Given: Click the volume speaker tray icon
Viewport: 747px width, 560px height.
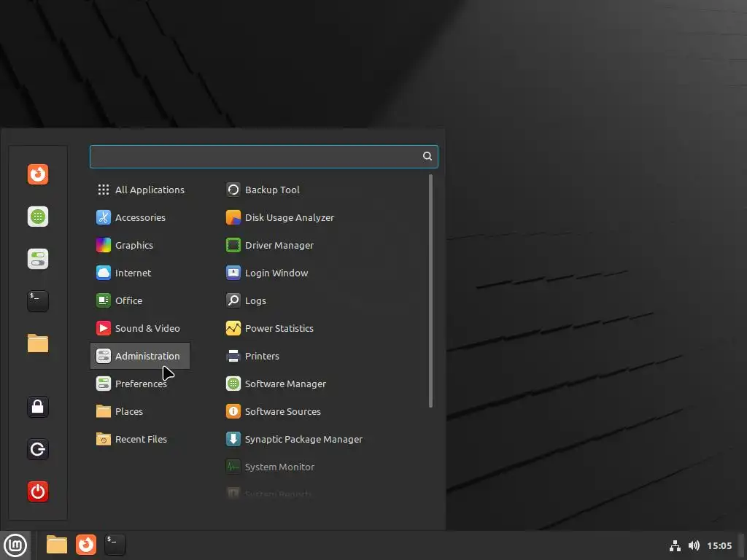Looking at the screenshot, I should (x=694, y=545).
